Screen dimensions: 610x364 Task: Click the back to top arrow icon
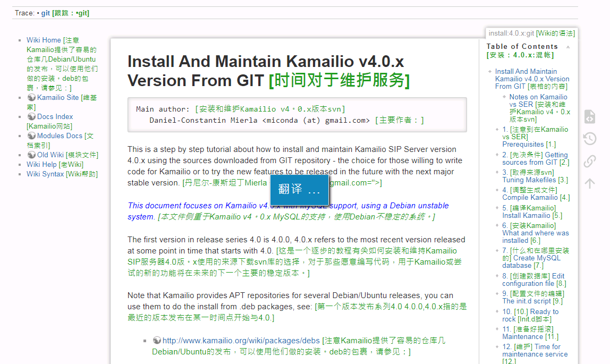click(x=590, y=183)
